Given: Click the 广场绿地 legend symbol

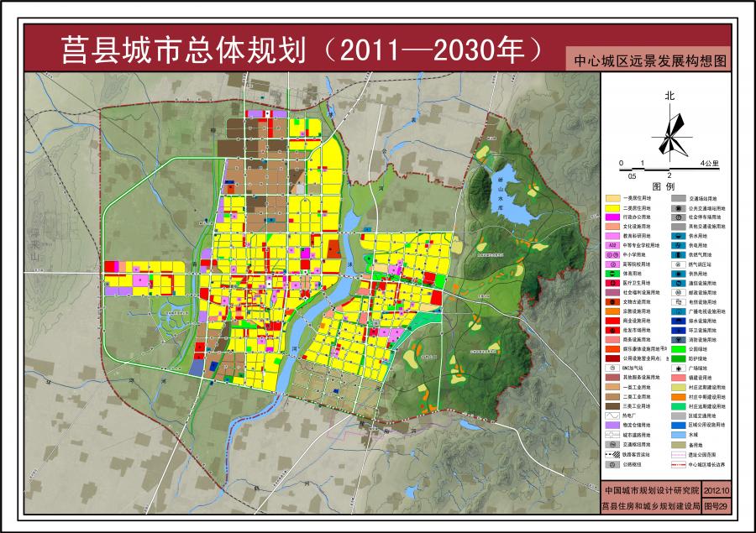Looking at the screenshot, I should 679,368.
